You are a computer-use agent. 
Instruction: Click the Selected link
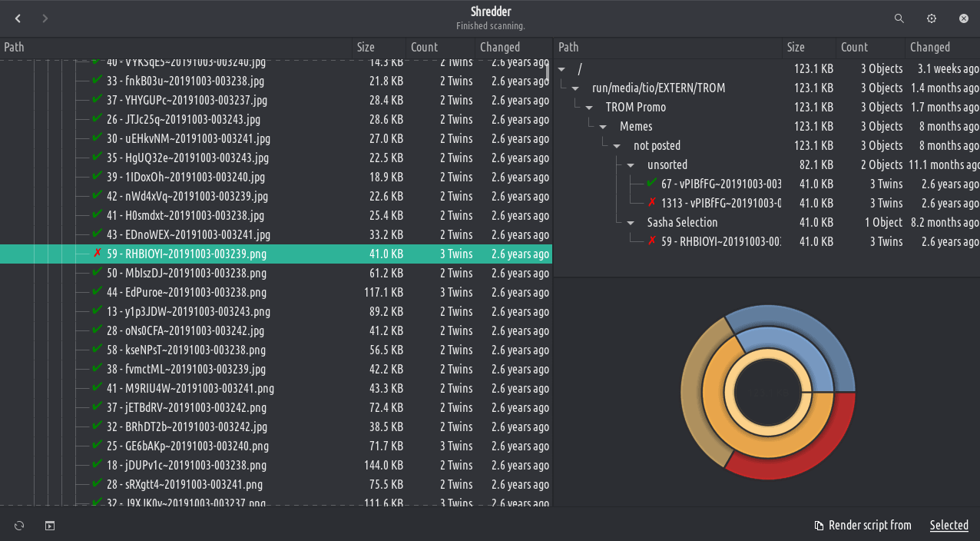pos(949,526)
